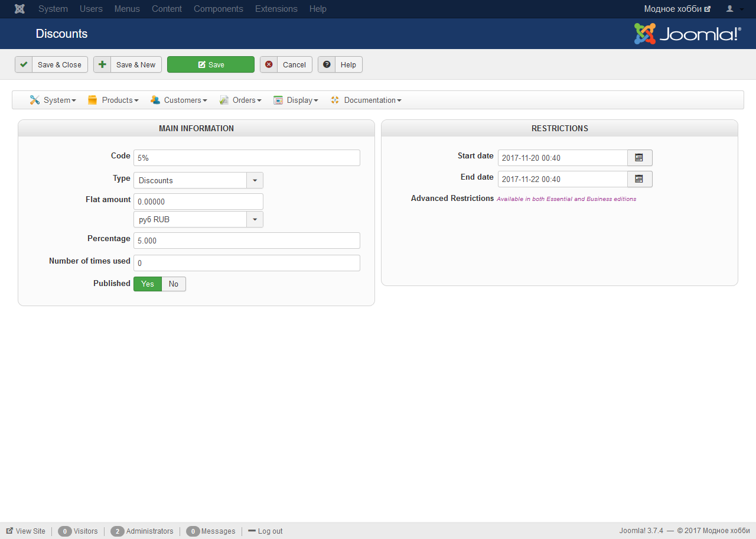Open the Users menu
Image resolution: width=756 pixels, height=539 pixels.
[x=91, y=9]
